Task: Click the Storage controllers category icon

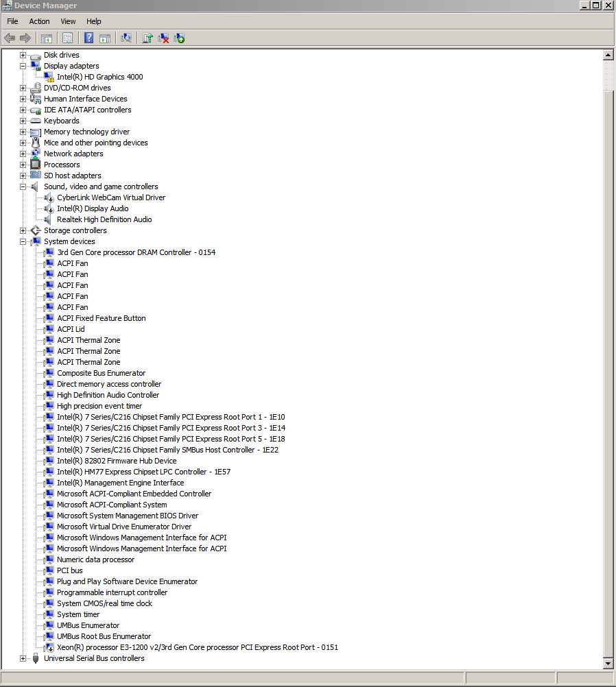Action: coord(36,230)
